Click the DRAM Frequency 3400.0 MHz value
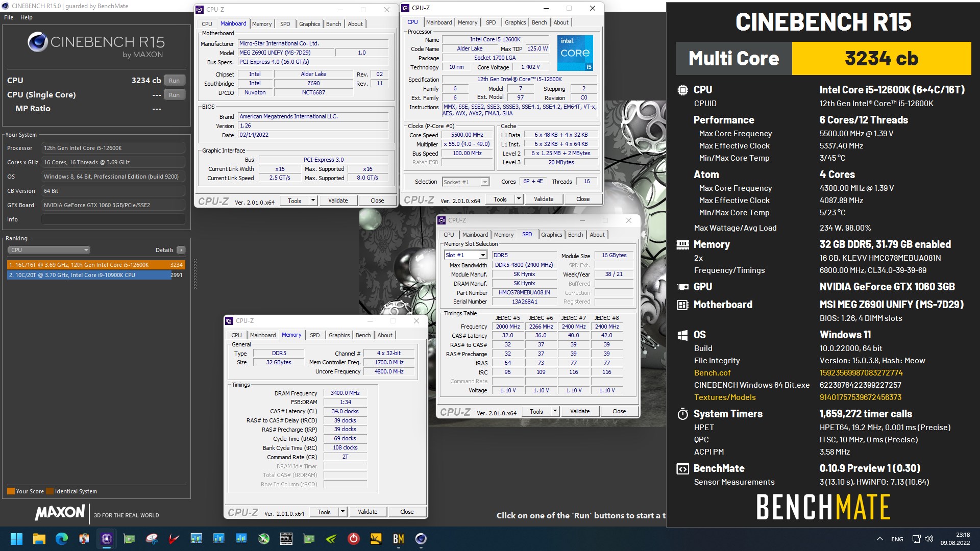980x551 pixels. [x=345, y=393]
